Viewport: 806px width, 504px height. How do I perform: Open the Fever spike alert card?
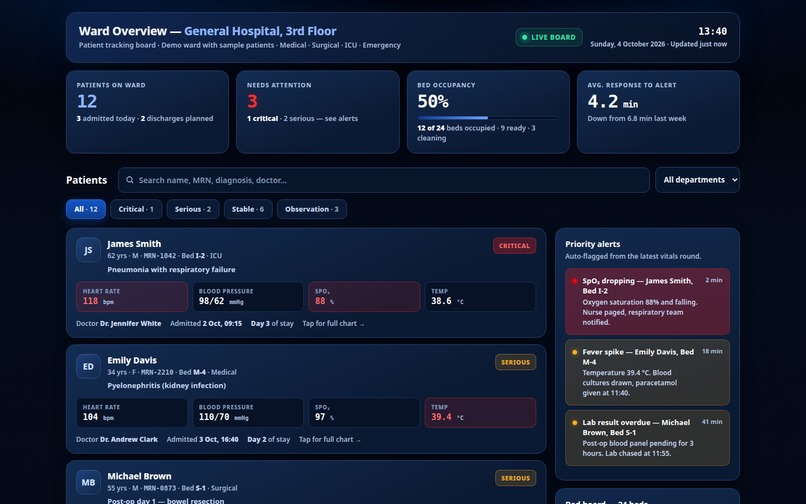pos(647,372)
